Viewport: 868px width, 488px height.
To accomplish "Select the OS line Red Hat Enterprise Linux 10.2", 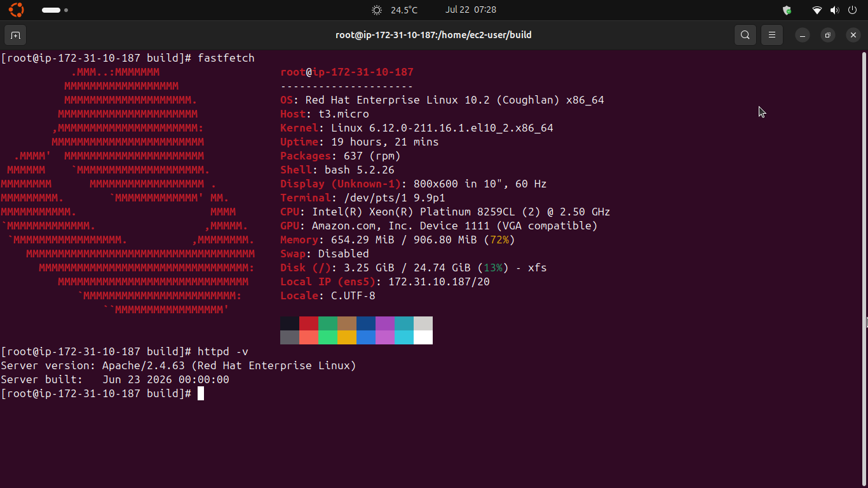I will point(442,100).
